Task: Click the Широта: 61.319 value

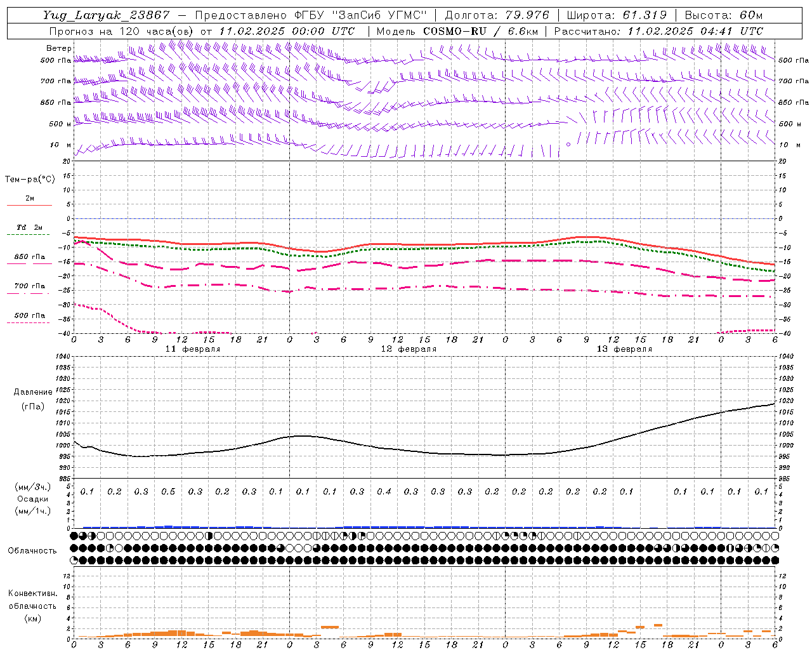Action: point(616,15)
